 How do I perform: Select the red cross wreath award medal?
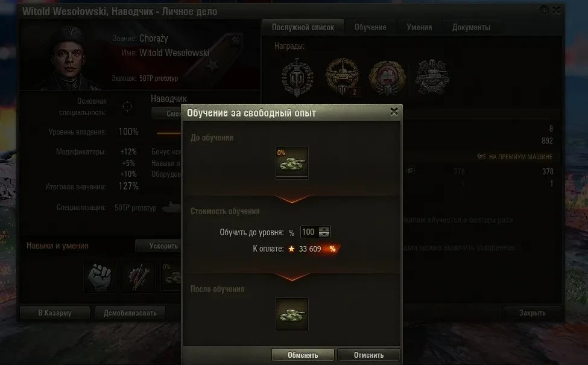tap(387, 78)
